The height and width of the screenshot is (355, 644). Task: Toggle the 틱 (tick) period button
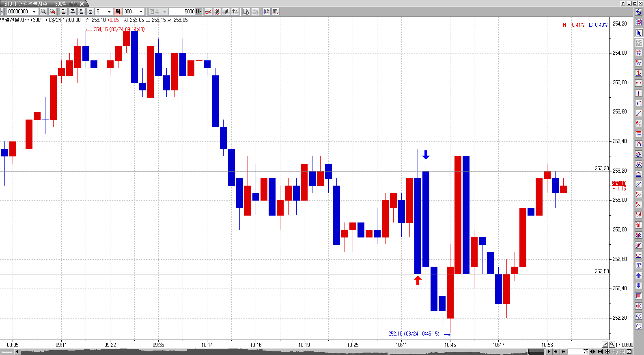click(x=118, y=12)
